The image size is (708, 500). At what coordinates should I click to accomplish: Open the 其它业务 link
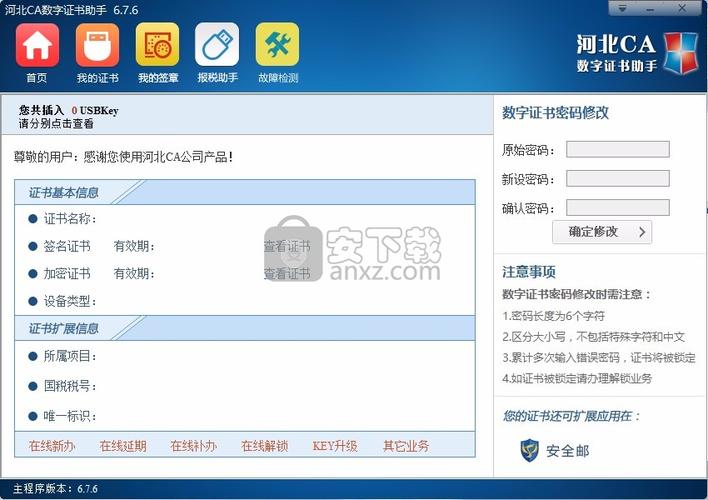point(406,446)
